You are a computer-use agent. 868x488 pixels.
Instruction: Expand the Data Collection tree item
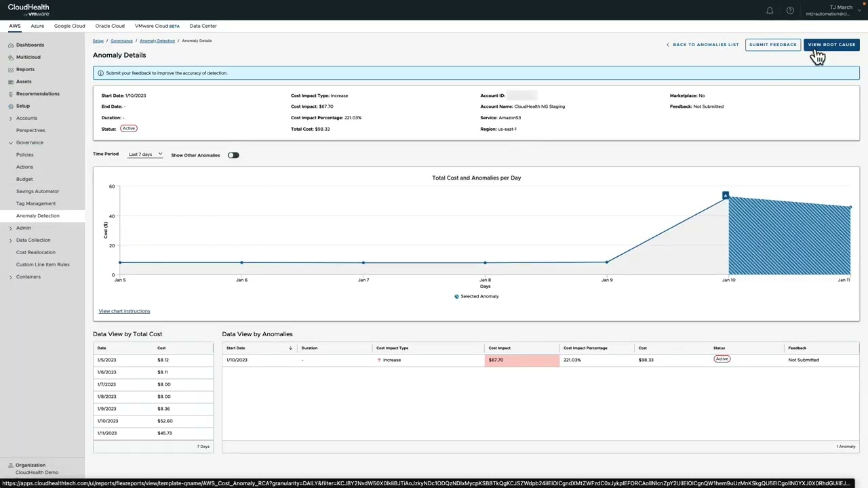click(10, 240)
